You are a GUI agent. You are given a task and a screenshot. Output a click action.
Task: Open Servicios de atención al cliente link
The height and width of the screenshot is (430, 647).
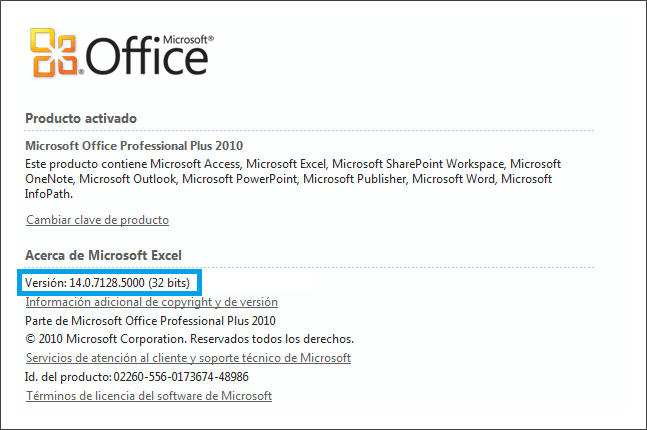coord(188,358)
